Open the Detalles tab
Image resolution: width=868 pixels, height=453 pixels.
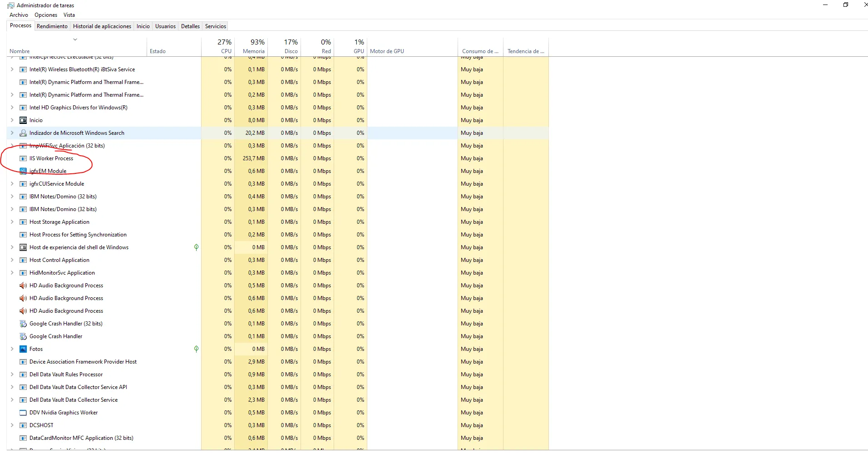[x=190, y=26]
